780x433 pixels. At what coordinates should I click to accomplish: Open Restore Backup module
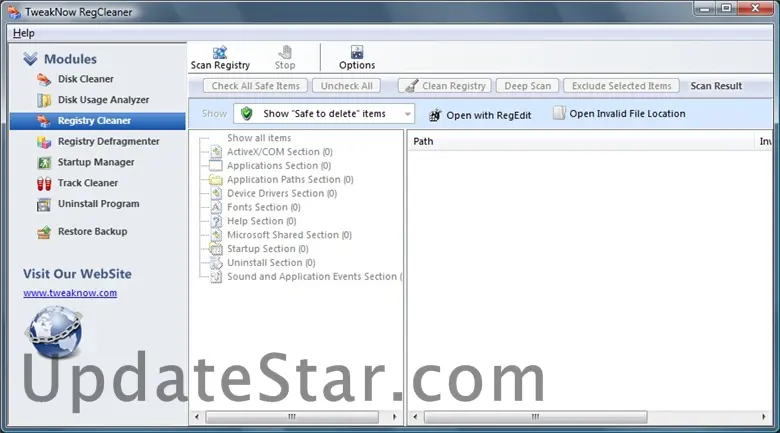[82, 232]
